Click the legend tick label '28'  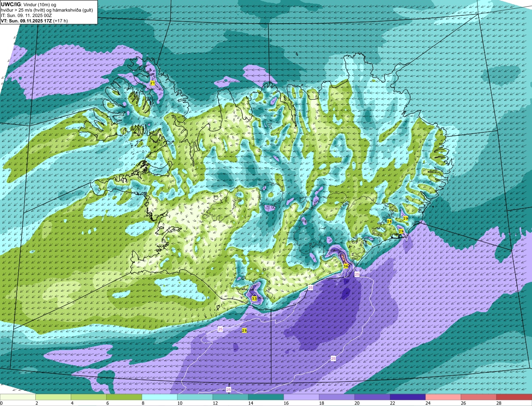coord(498,403)
